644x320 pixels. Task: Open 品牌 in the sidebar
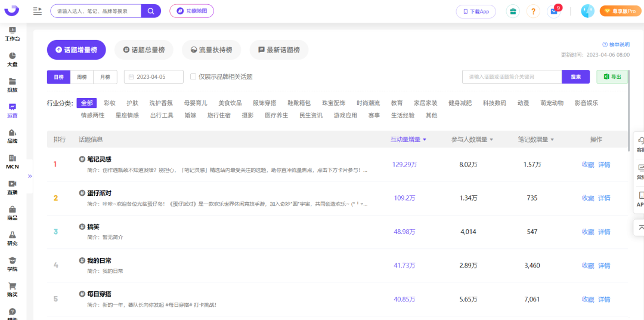[x=13, y=136]
